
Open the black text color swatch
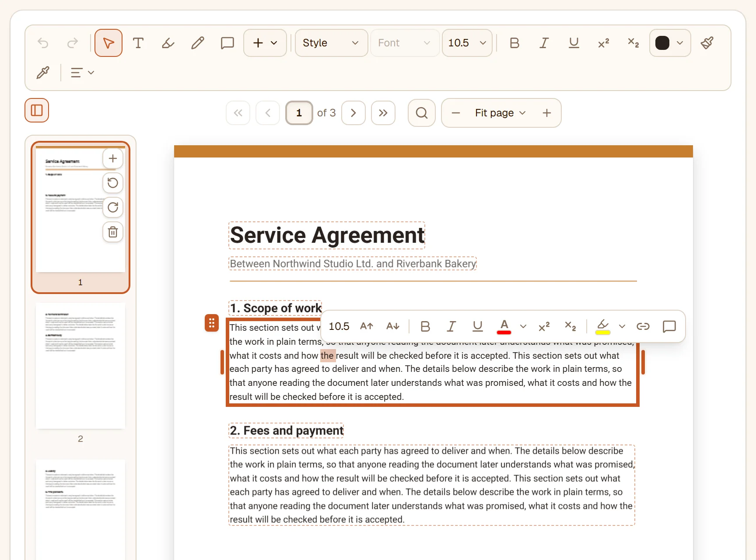coord(670,43)
